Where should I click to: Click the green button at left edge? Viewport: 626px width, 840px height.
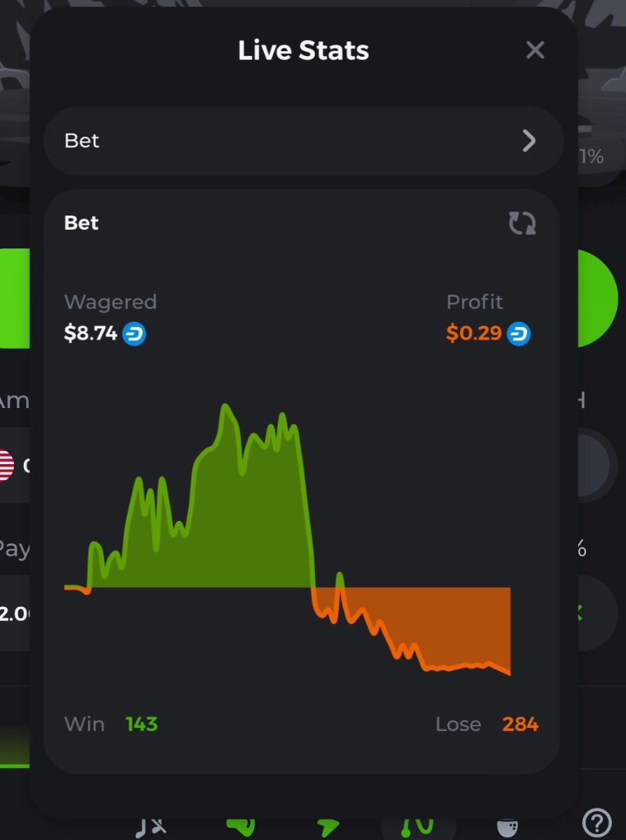click(14, 298)
